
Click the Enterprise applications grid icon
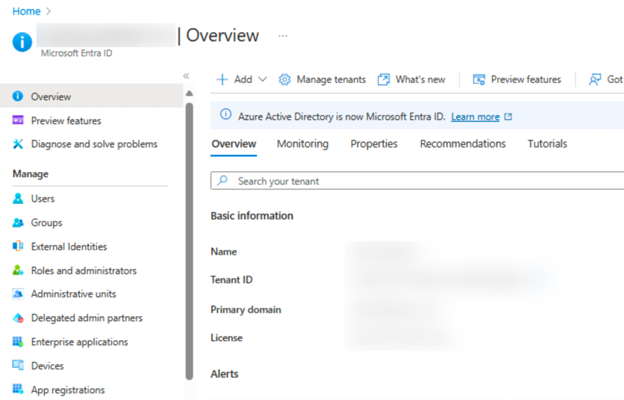point(18,341)
